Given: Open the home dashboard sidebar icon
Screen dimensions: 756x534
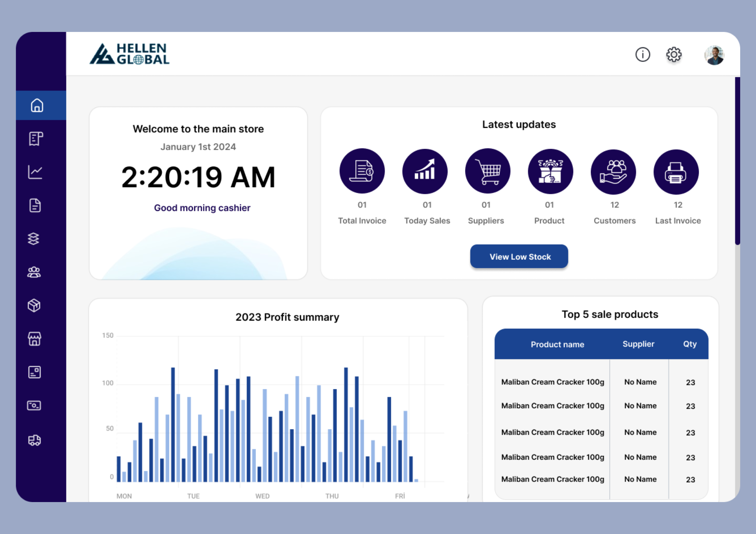Looking at the screenshot, I should coord(37,105).
